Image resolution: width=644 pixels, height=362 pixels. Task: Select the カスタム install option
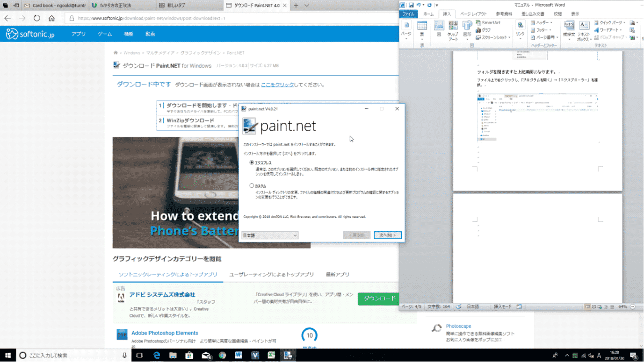pyautogui.click(x=252, y=186)
